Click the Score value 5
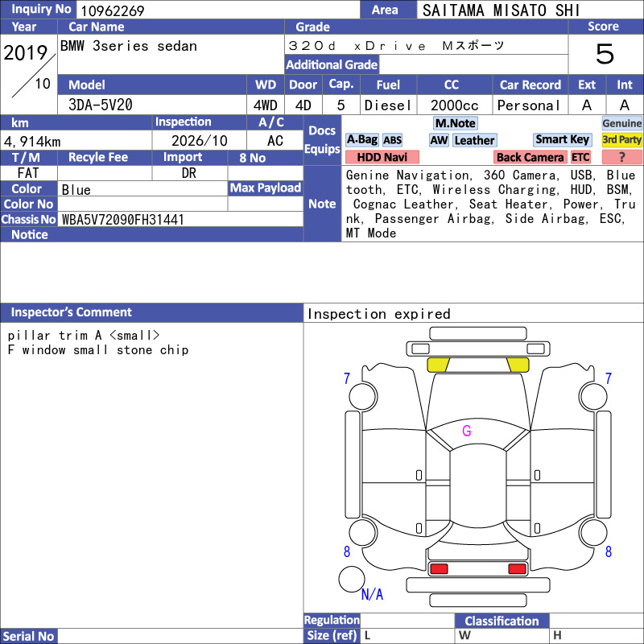 [605, 54]
